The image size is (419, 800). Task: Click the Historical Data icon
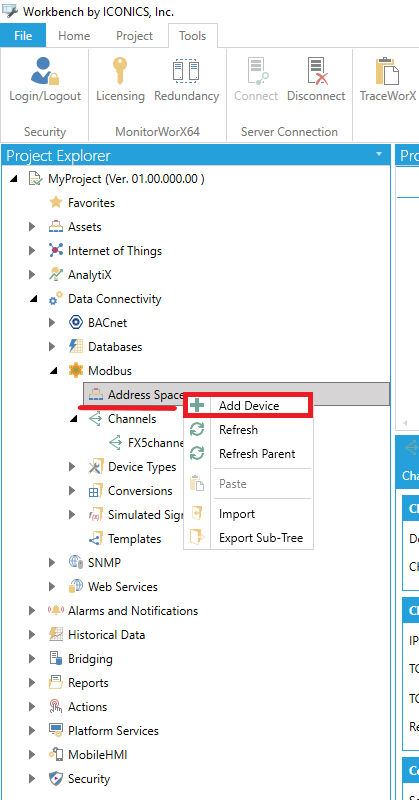[x=55, y=634]
